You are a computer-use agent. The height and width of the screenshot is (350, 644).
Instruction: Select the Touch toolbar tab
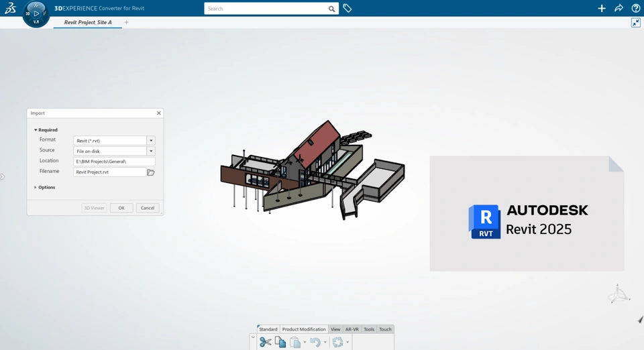coord(385,329)
